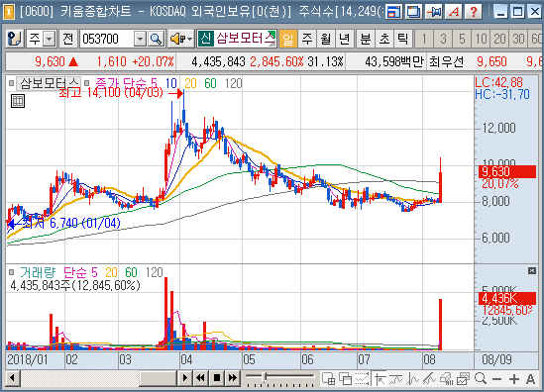Viewport: 544px width, 392px height.
Task: Open the 주 market type dropdown arrow
Action: 50,39
